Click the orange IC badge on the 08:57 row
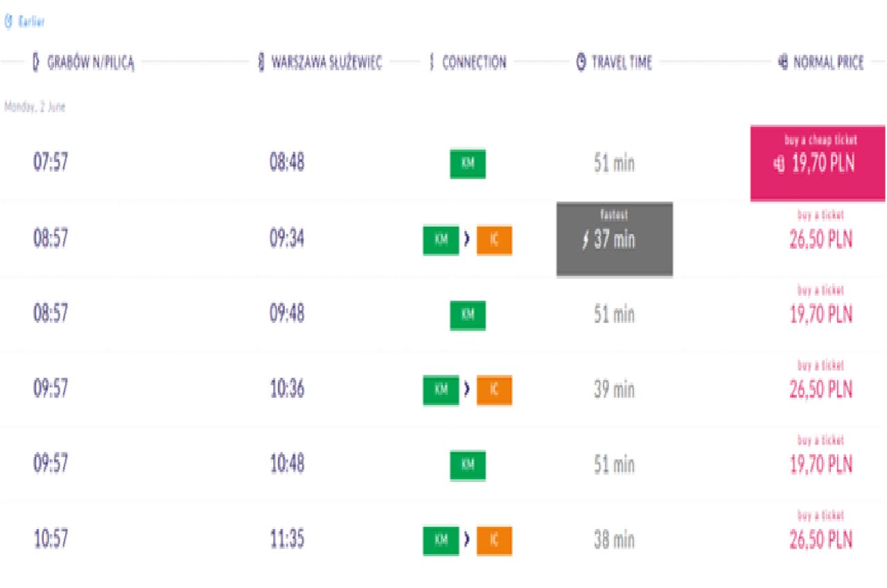The width and height of the screenshot is (887, 588). click(x=494, y=240)
